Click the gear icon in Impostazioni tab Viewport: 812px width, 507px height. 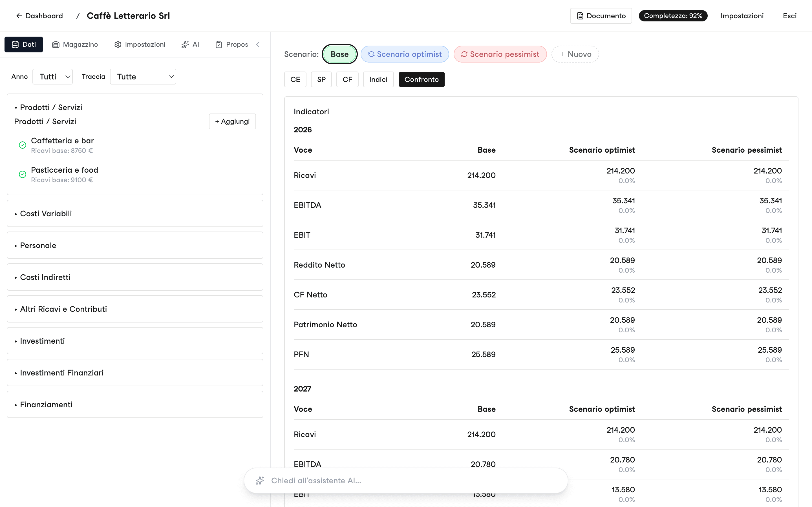[x=118, y=45]
